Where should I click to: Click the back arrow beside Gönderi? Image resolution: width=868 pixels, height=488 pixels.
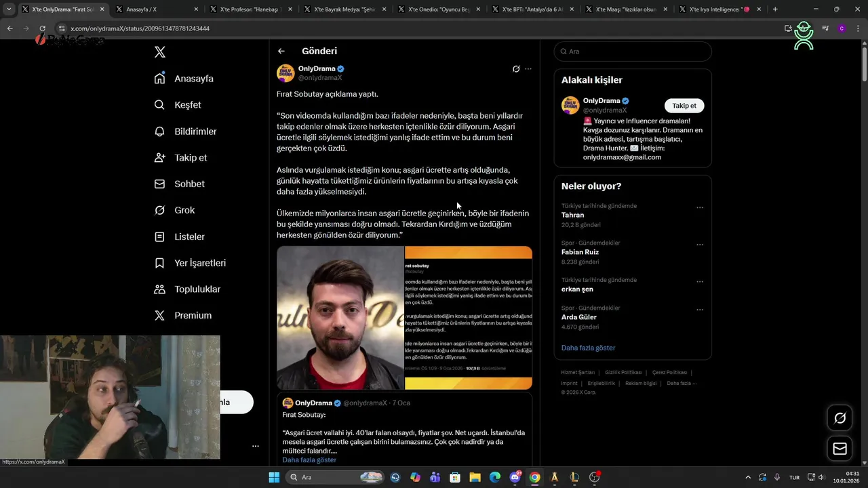(281, 51)
